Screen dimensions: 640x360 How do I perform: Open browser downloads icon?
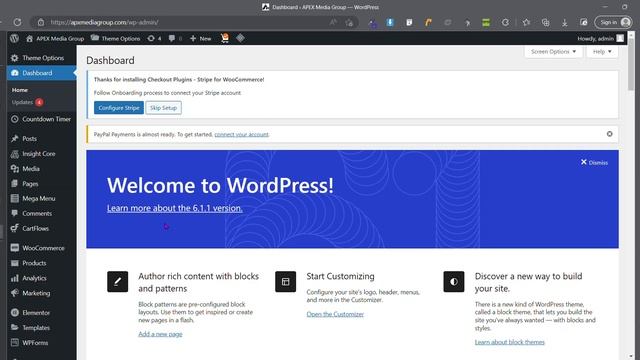pos(564,23)
